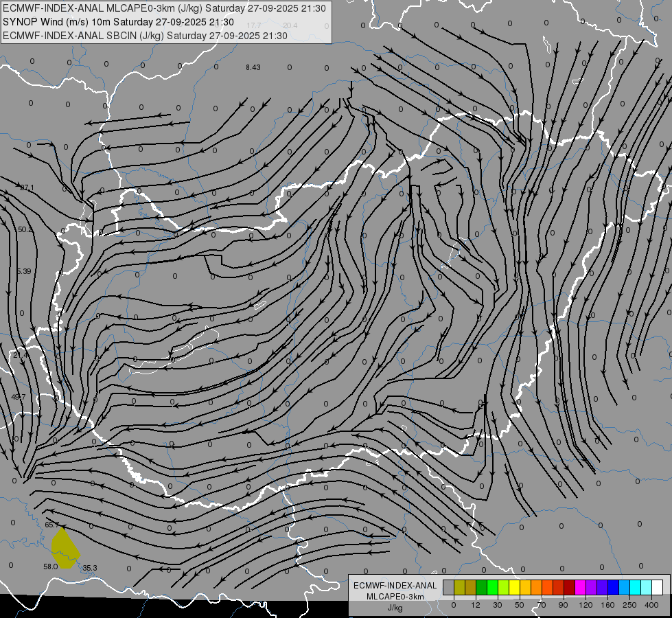Viewport: 672px width, 618px height.
Task: Select the SYNOP Wind (m/s) 10m header line
Action: coord(118,22)
